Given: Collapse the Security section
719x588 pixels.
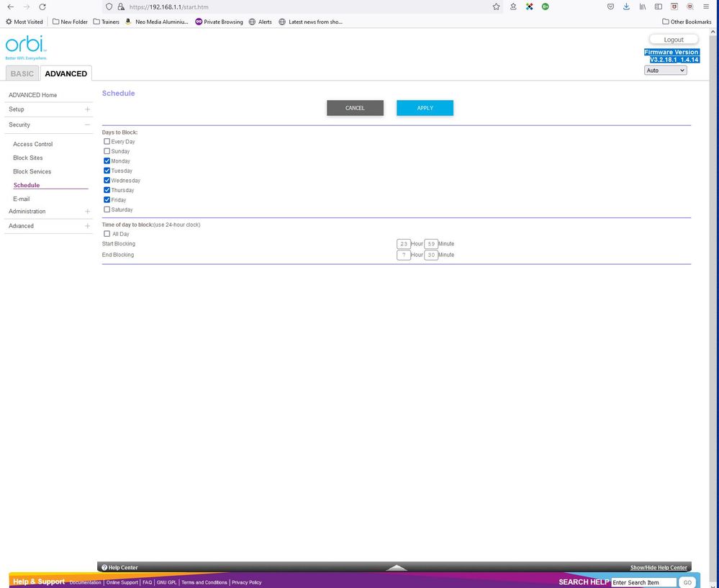Looking at the screenshot, I should [x=87, y=125].
